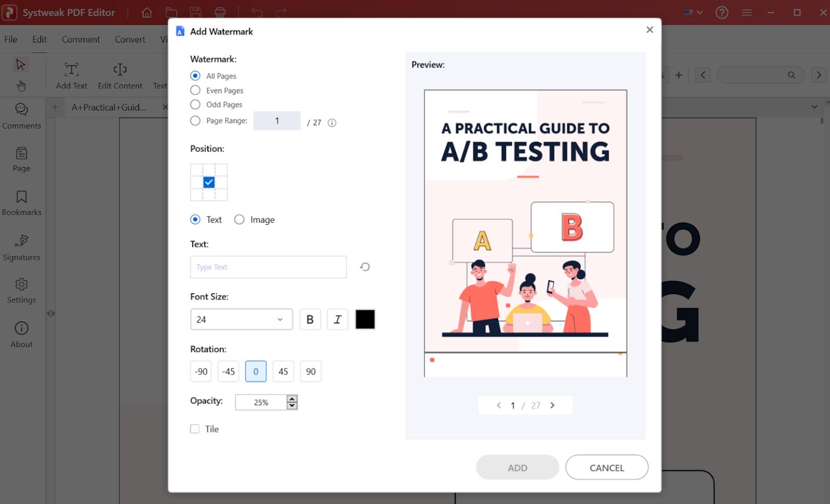The width and height of the screenshot is (830, 504).
Task: Open the language flag dropdown
Action: click(x=693, y=12)
